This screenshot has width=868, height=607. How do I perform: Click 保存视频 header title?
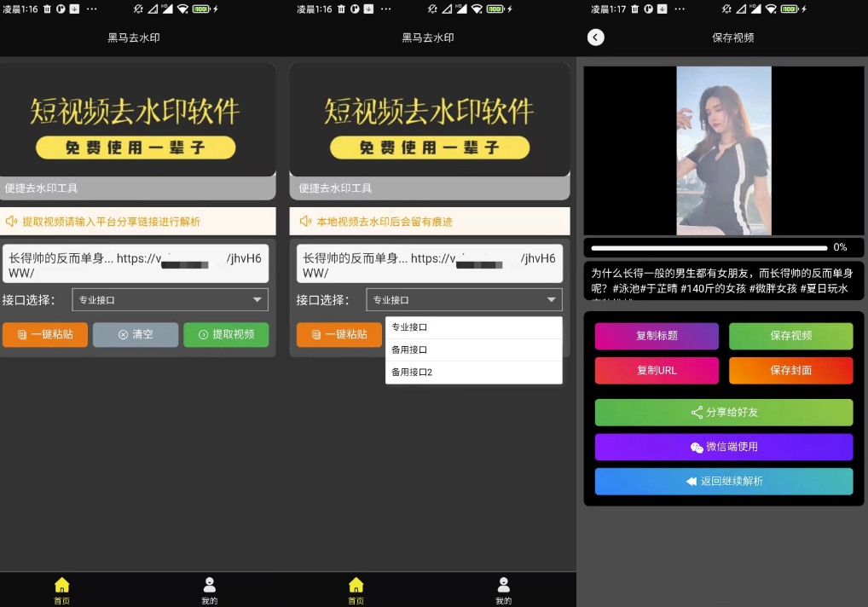(733, 38)
